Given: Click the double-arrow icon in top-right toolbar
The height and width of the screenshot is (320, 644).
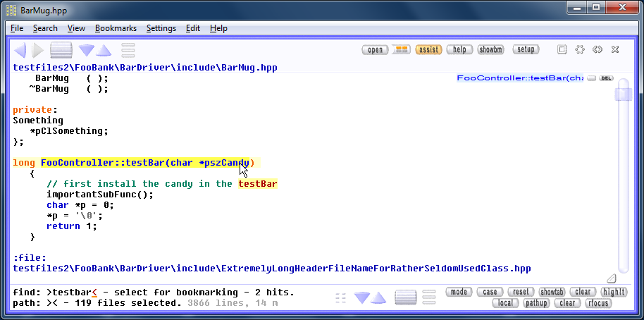Looking at the screenshot, I should click(597, 50).
